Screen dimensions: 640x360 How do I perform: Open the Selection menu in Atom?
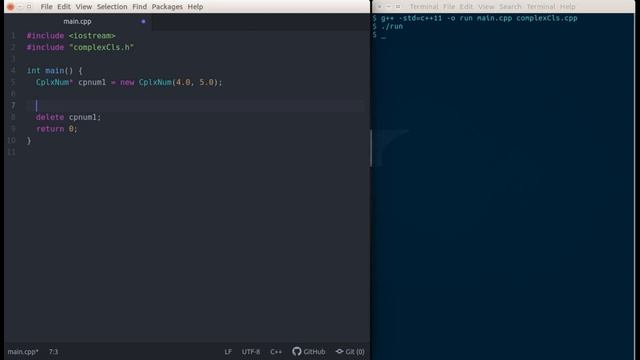click(x=112, y=7)
